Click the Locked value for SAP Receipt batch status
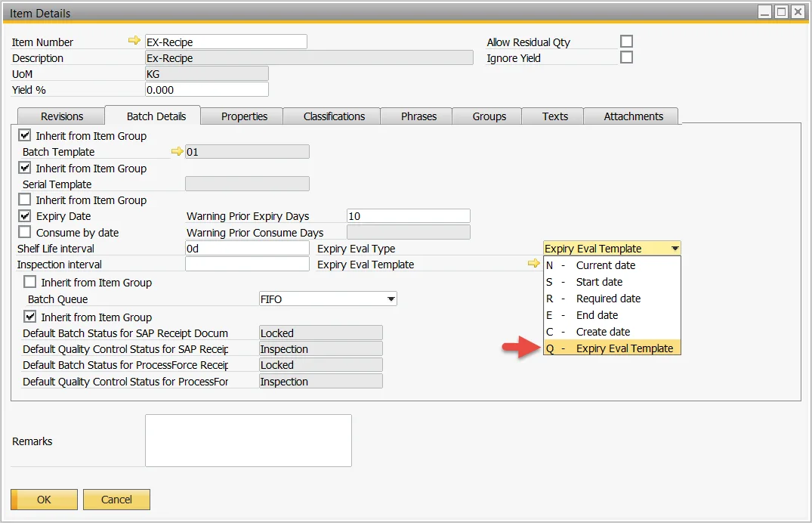The width and height of the screenshot is (812, 523). (x=320, y=333)
